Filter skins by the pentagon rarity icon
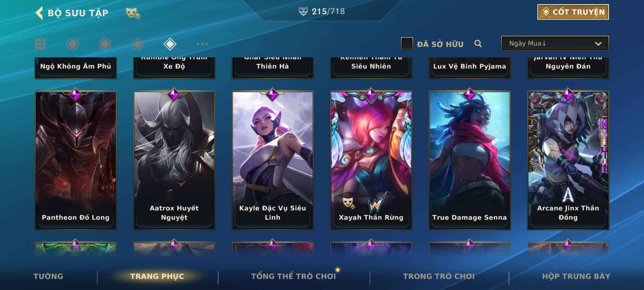 [x=137, y=44]
